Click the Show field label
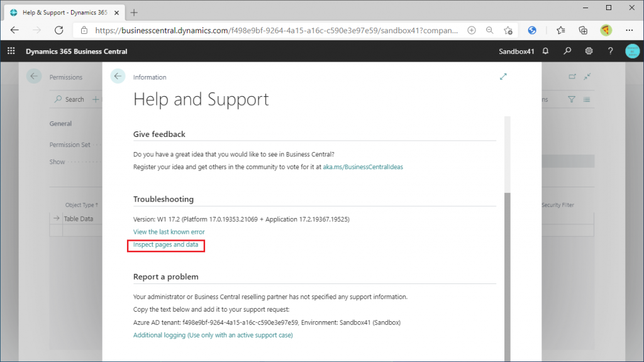Viewport: 644px width, 362px height. [57, 162]
